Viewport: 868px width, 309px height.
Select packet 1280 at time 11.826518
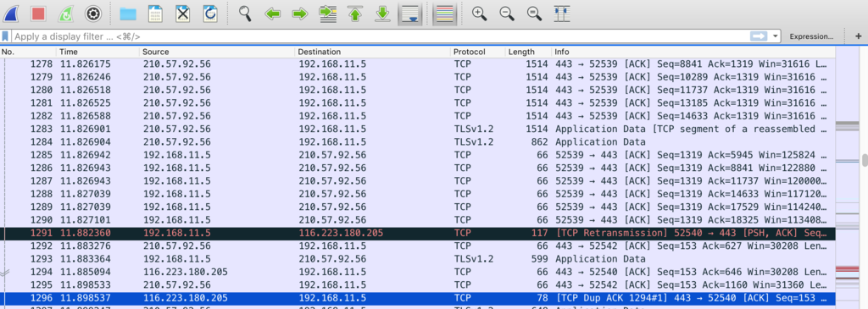[x=417, y=90]
